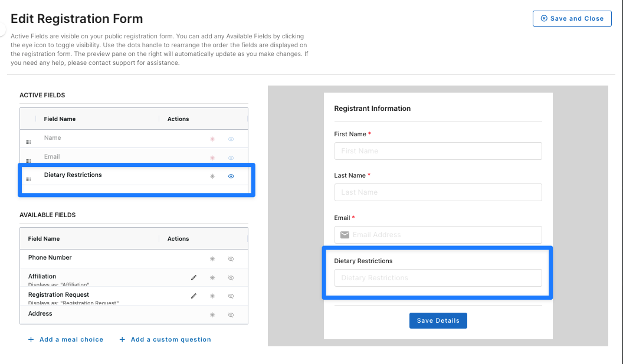The width and height of the screenshot is (623, 364).
Task: Edit the Affiliation field with the pencil icon
Action: pyautogui.click(x=194, y=277)
